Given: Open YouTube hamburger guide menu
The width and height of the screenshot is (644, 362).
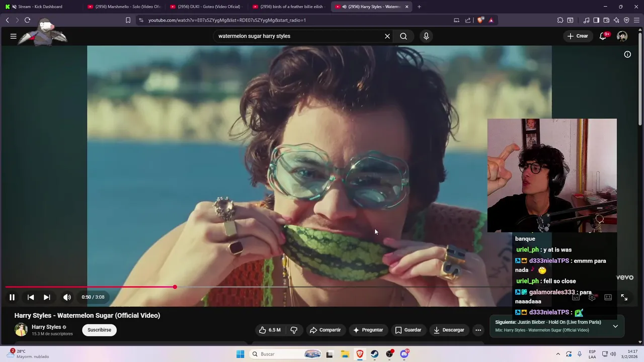Looking at the screenshot, I should 14,36.
